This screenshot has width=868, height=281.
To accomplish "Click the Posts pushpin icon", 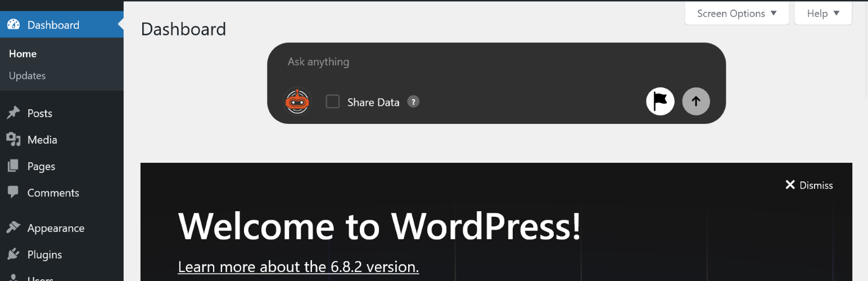I will click(13, 113).
